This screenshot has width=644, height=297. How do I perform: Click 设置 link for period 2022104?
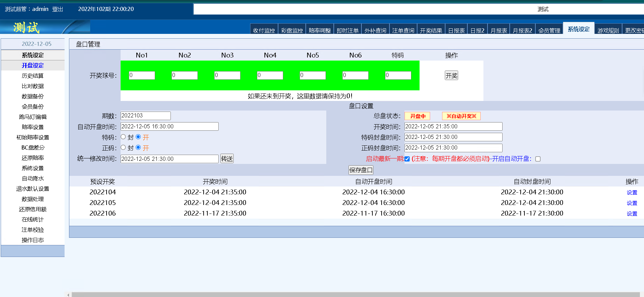point(632,192)
